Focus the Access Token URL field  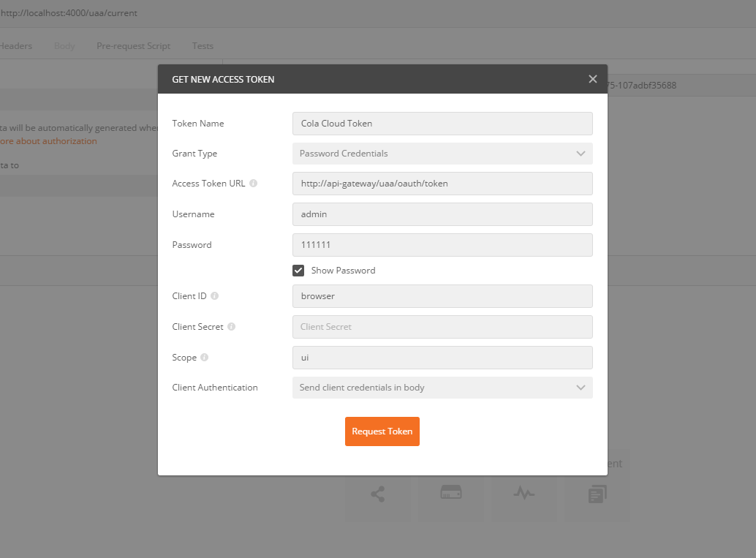pos(442,184)
